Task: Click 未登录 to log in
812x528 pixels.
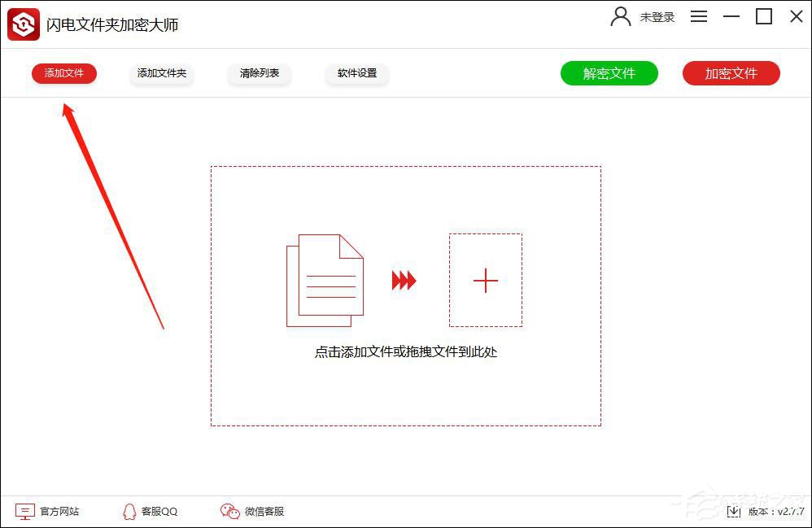Action: [x=657, y=16]
